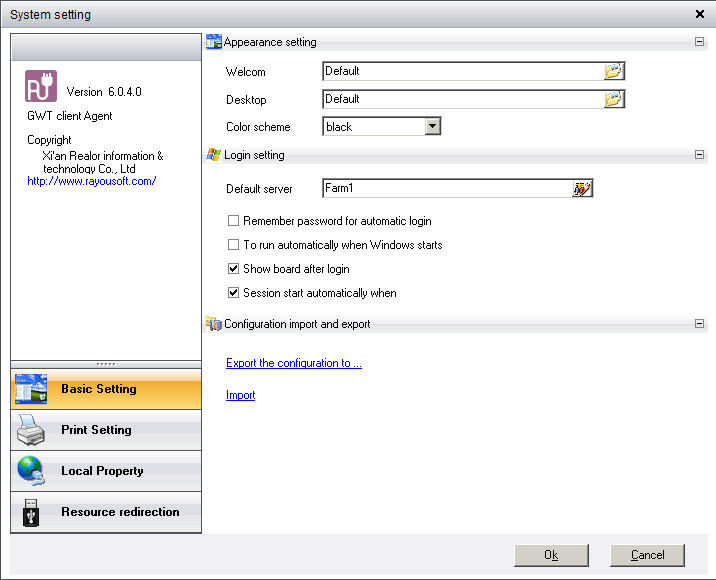Enable Remember password for automatic login

234,221
